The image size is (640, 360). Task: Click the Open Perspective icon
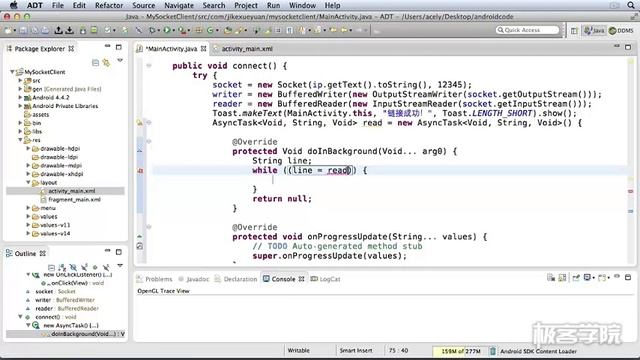(574, 31)
